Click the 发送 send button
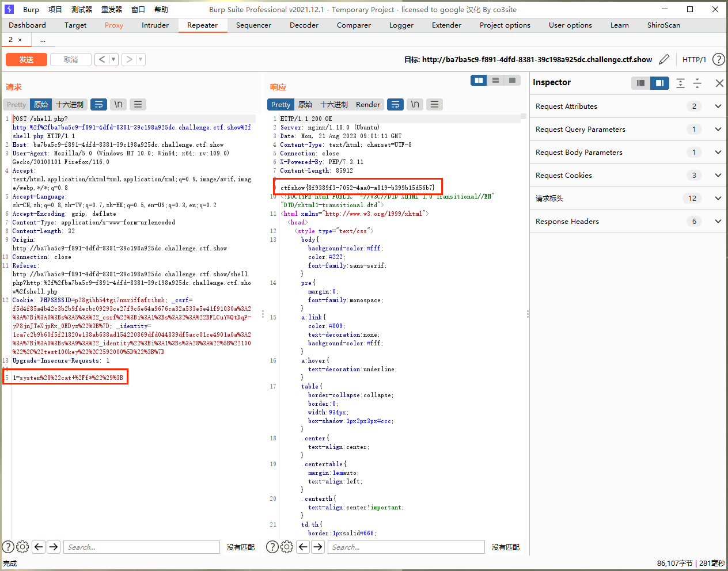728x571 pixels. (26, 59)
